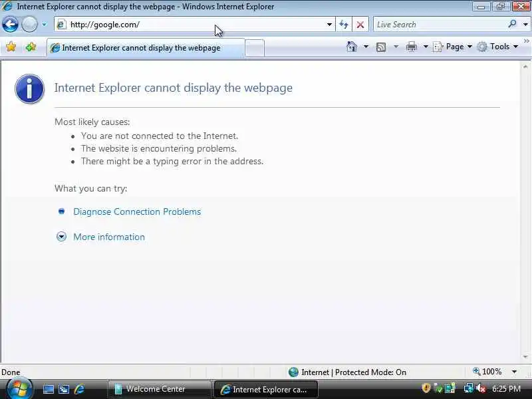532x399 pixels.
Task: Click the Internet Explorer taskbar button
Action: [x=265, y=390]
